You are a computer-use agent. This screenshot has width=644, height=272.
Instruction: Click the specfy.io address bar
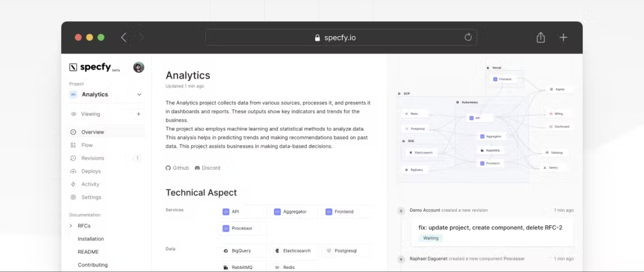(341, 37)
